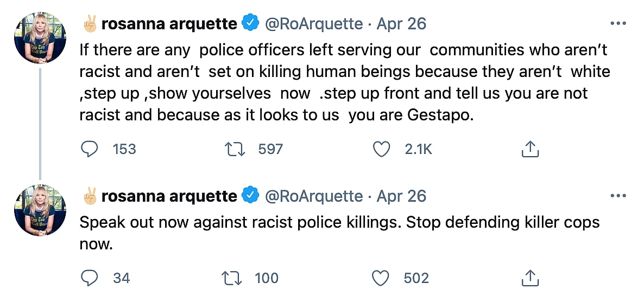The height and width of the screenshot is (296, 644).
Task: Like the tweet with 2.1K likes
Action: [x=381, y=149]
